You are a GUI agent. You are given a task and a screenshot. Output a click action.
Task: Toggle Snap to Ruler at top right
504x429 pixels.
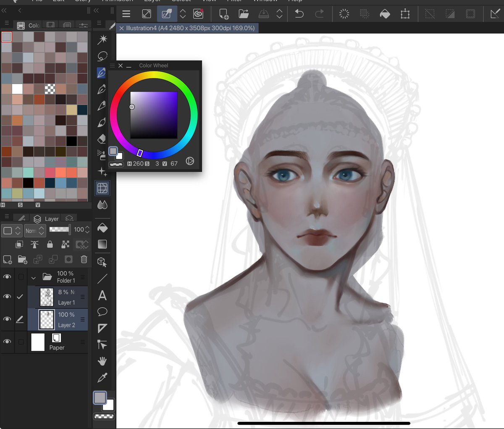pyautogui.click(x=495, y=14)
